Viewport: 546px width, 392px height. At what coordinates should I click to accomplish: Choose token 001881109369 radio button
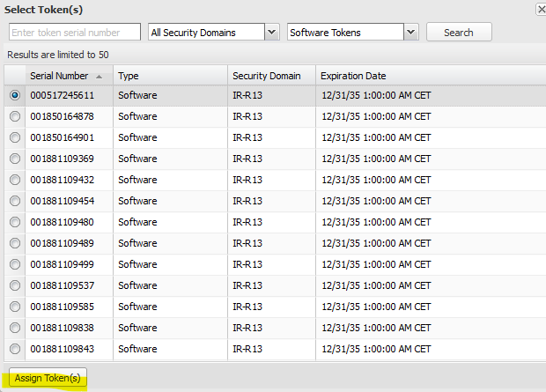pos(15,159)
